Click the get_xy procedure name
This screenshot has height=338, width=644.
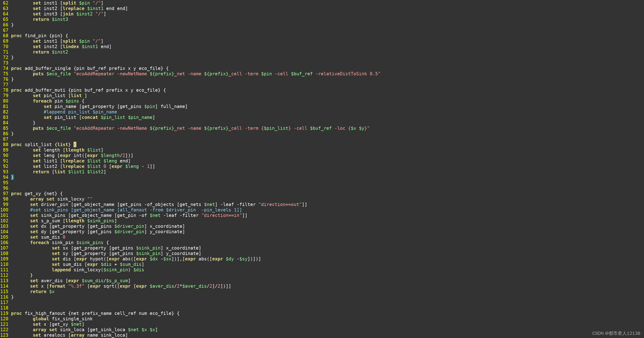(x=33, y=193)
